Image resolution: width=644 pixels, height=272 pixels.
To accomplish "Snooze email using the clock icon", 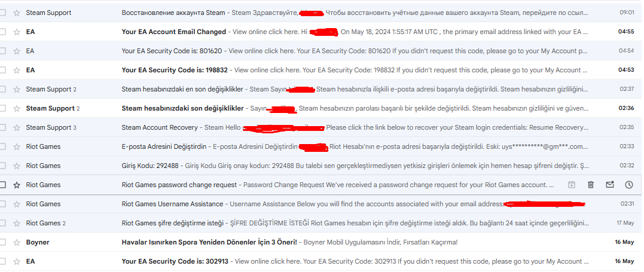I will pyautogui.click(x=629, y=185).
